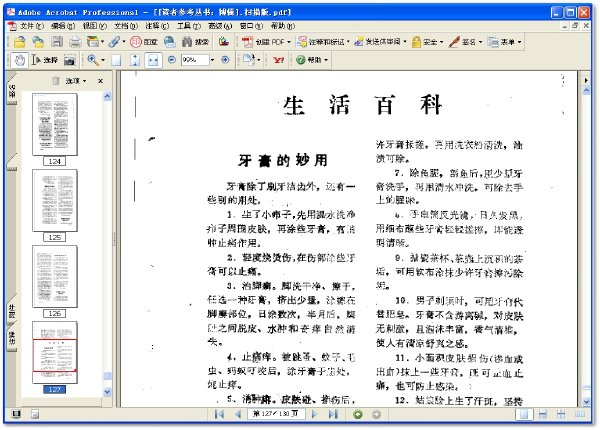Image resolution: width=600 pixels, height=430 pixels.
Task: Close the thumbnails navigation panel
Action: click(x=100, y=81)
